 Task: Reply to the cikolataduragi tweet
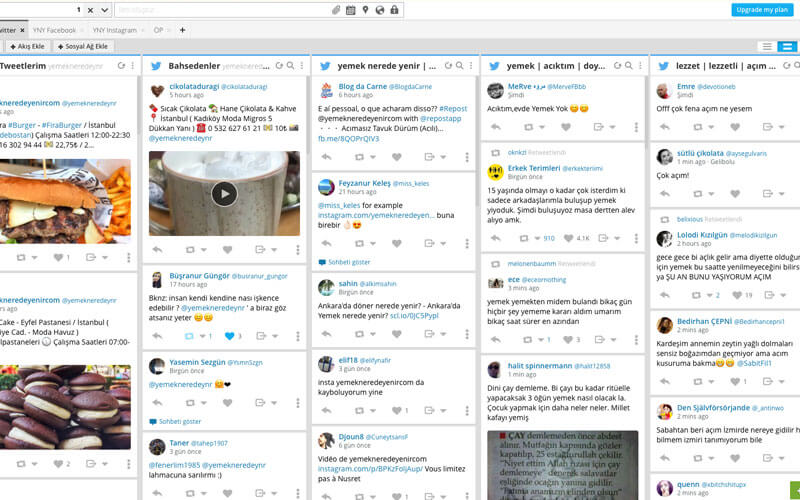[x=157, y=249]
